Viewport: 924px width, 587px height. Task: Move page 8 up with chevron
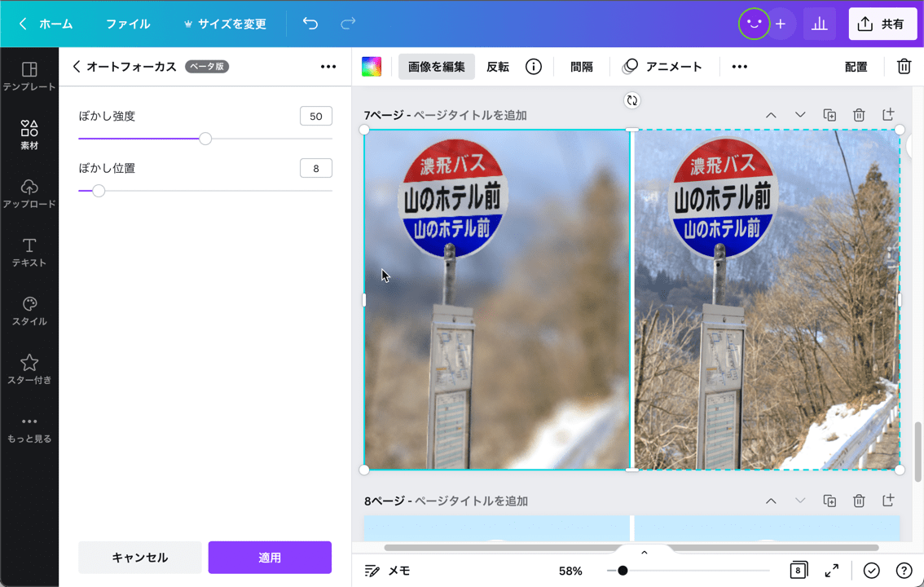771,501
